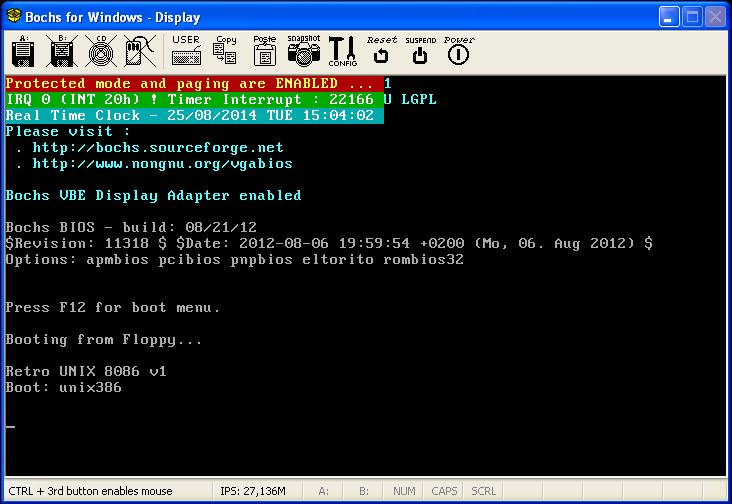732x504 pixels.
Task: Click the Copy toolbar icon
Action: click(226, 50)
